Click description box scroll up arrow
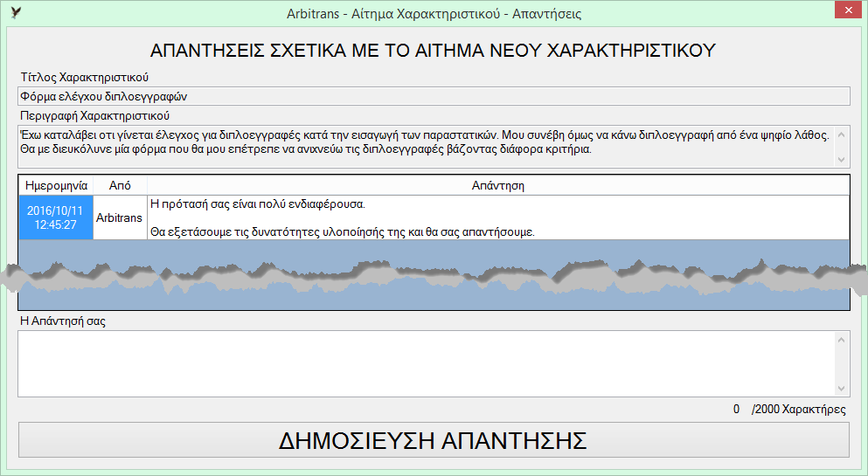 tap(842, 135)
